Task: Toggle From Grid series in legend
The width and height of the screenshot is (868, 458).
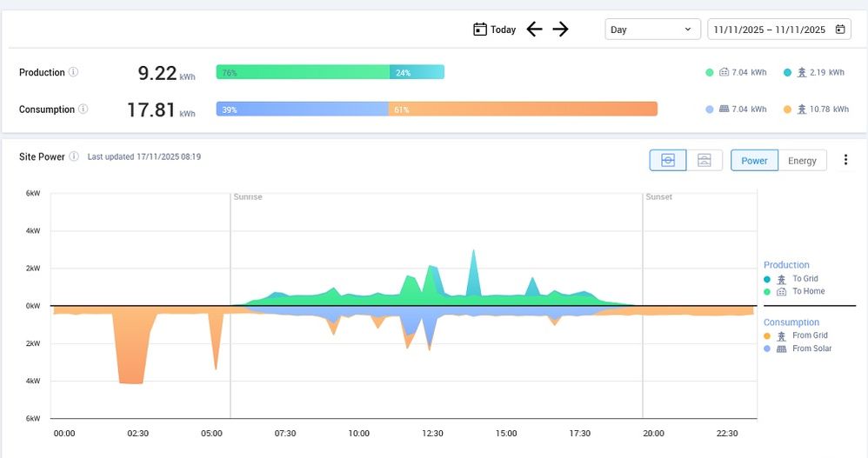Action: pos(796,335)
